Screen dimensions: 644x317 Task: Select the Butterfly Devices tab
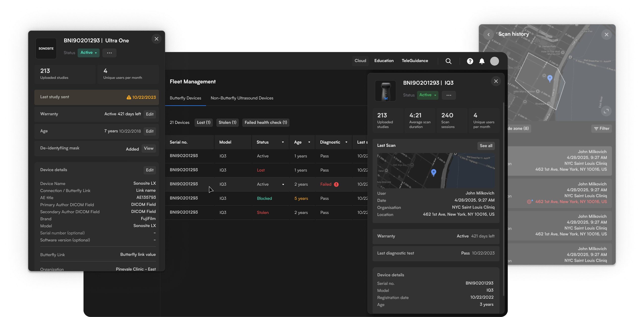(x=185, y=98)
